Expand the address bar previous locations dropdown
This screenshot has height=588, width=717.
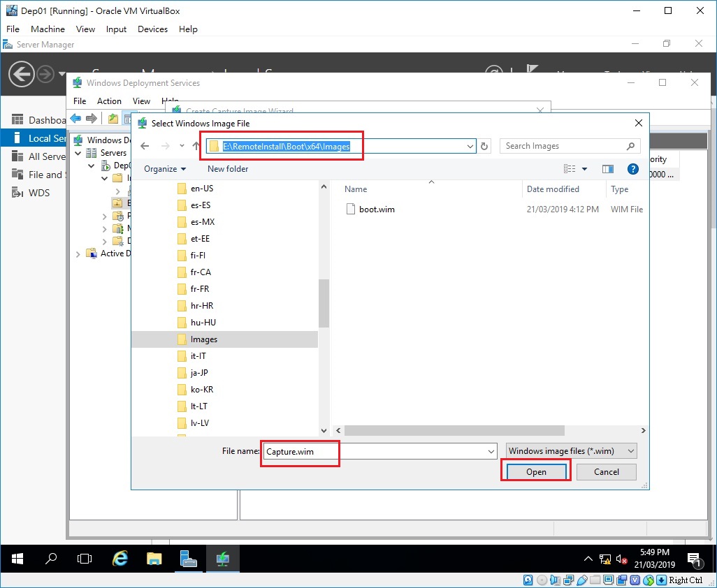pyautogui.click(x=470, y=146)
